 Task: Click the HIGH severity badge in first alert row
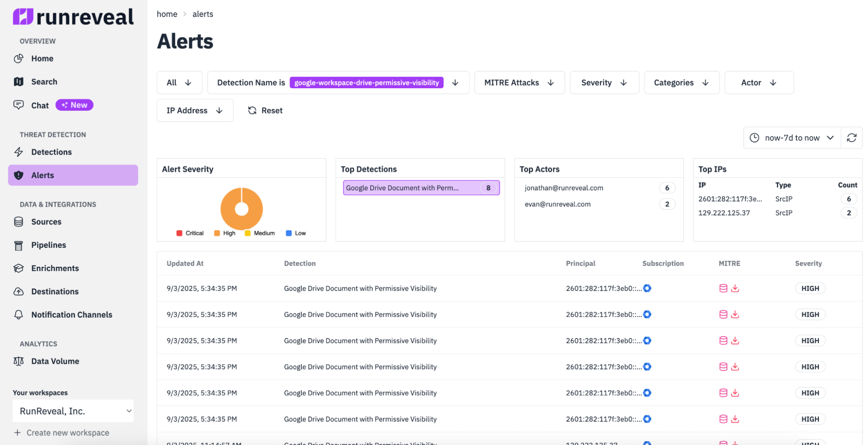[x=810, y=288]
